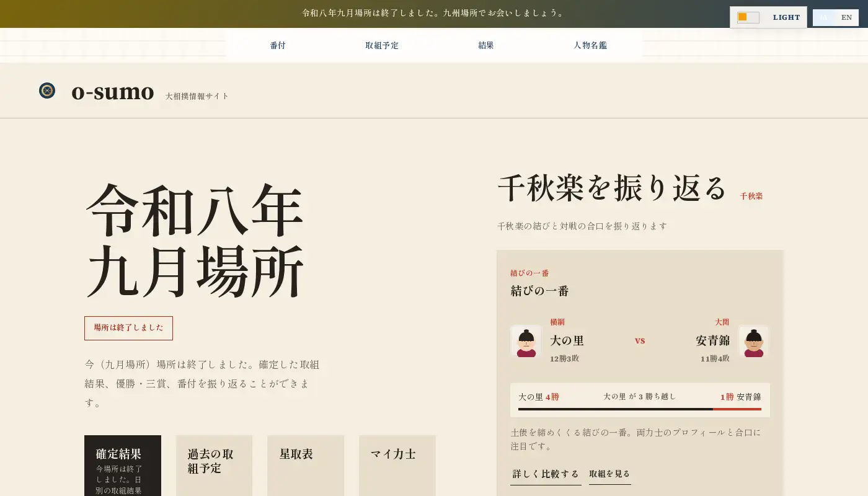868x496 pixels.
Task: Open the 過去の取組予定 card
Action: [x=214, y=466]
